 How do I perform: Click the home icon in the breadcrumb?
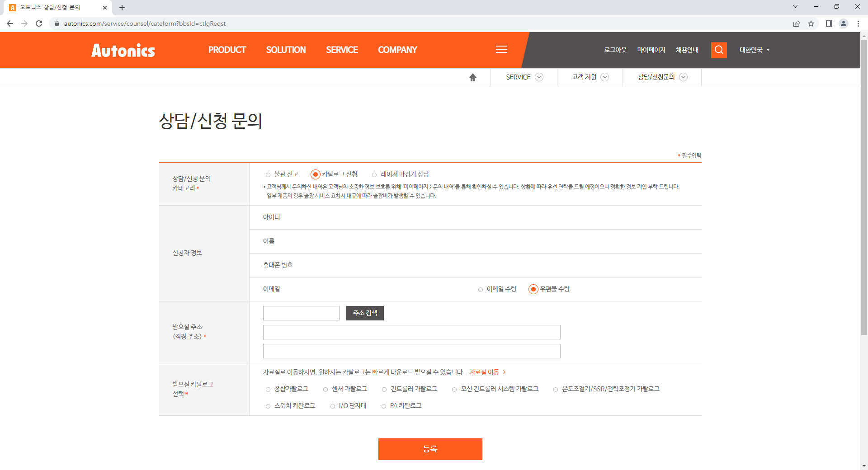[473, 77]
